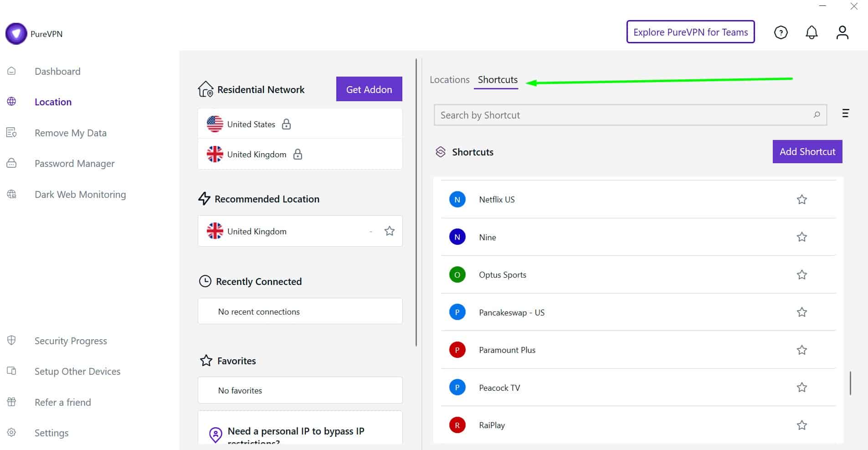Click the Netflix US round N icon
868x450 pixels.
[x=457, y=199]
